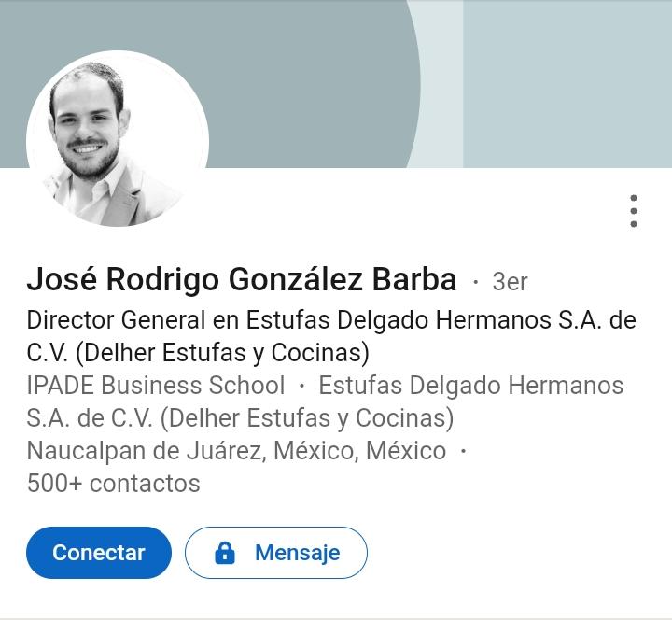Open the three-dot more options menu
Image resolution: width=672 pixels, height=620 pixels.
pos(634,211)
